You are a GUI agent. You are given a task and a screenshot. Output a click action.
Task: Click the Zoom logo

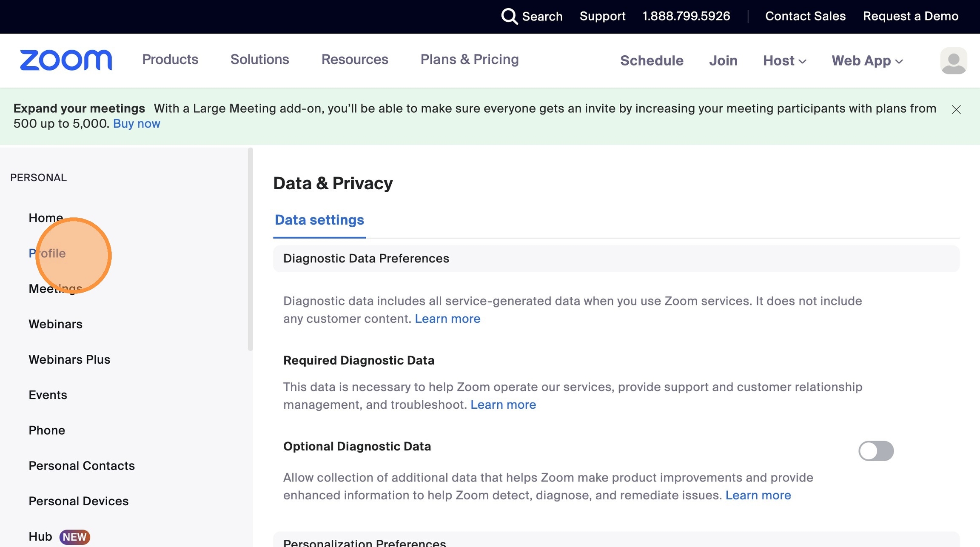(66, 60)
